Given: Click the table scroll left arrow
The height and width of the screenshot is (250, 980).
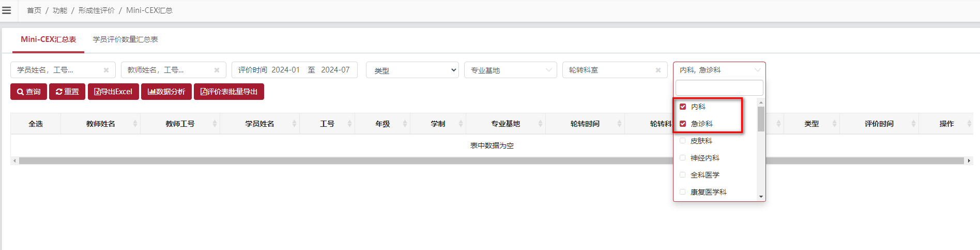Looking at the screenshot, I should pos(14,161).
